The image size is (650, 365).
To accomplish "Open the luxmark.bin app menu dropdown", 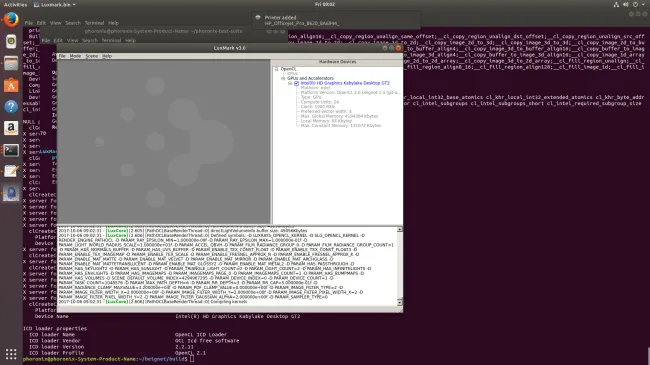I will tap(55, 5).
